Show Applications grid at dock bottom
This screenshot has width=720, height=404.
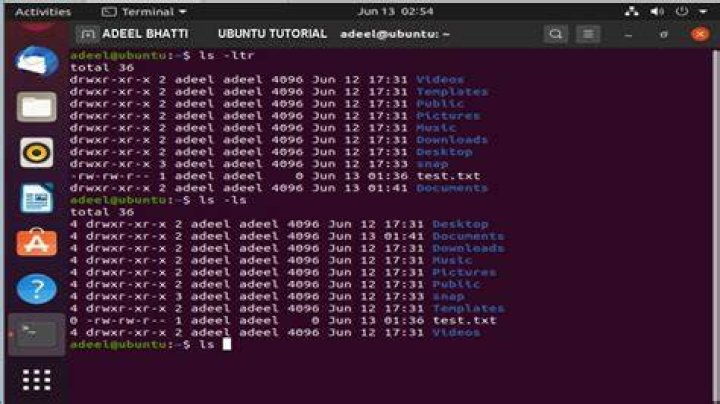37,380
